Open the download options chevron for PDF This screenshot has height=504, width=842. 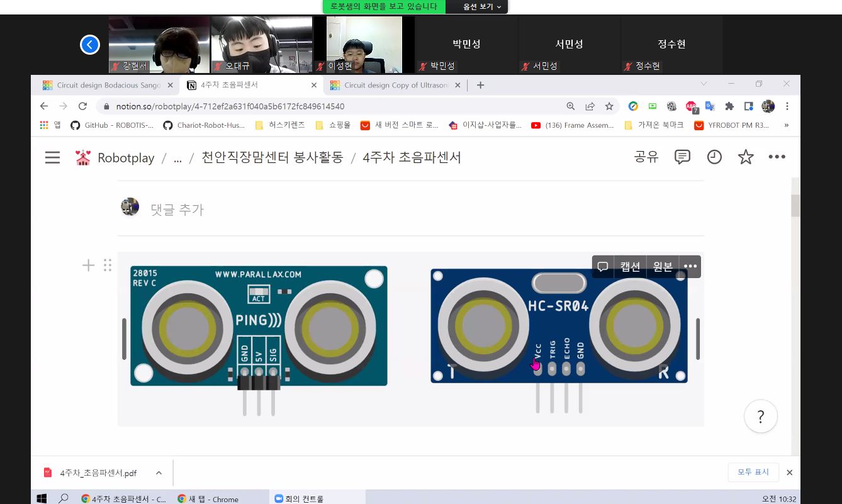click(159, 473)
